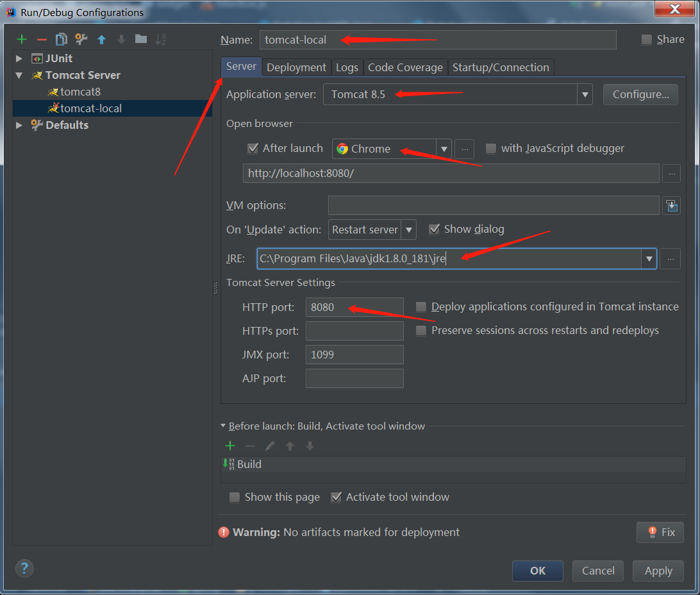This screenshot has height=595, width=700.
Task: Collapse the Tomcat Server tree node
Action: click(x=19, y=75)
